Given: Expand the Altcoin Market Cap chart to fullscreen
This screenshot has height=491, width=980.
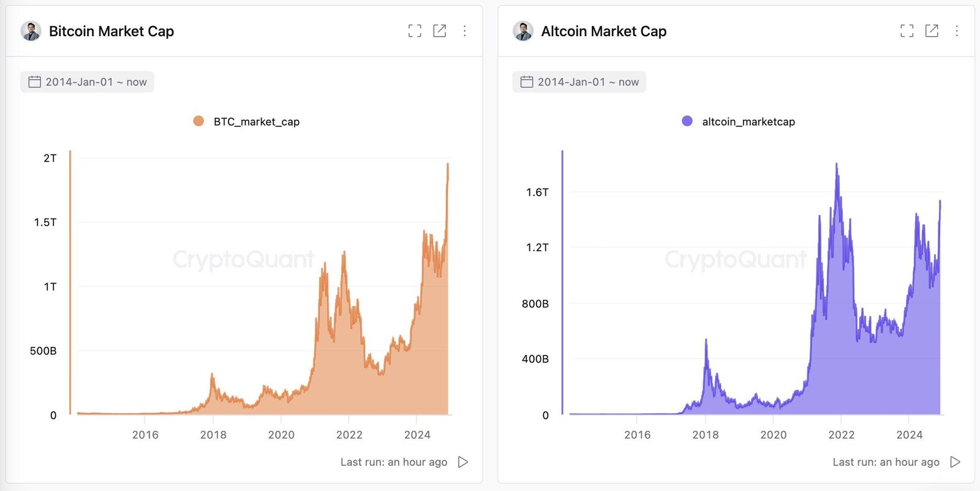Looking at the screenshot, I should 907,31.
